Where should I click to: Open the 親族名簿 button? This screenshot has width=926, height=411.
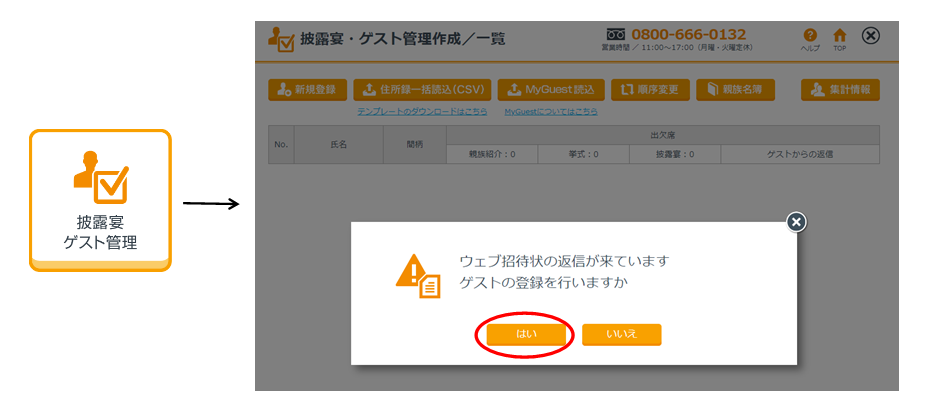point(735,90)
